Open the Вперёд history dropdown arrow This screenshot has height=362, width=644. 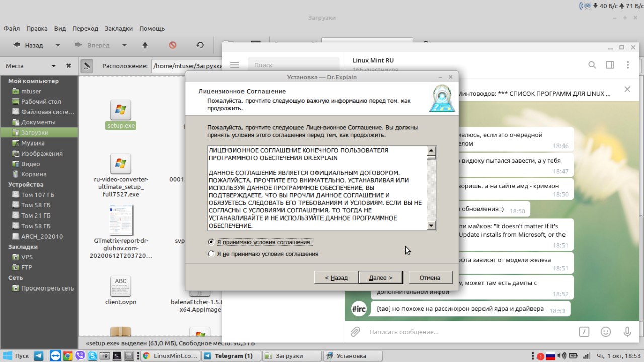[x=124, y=45]
